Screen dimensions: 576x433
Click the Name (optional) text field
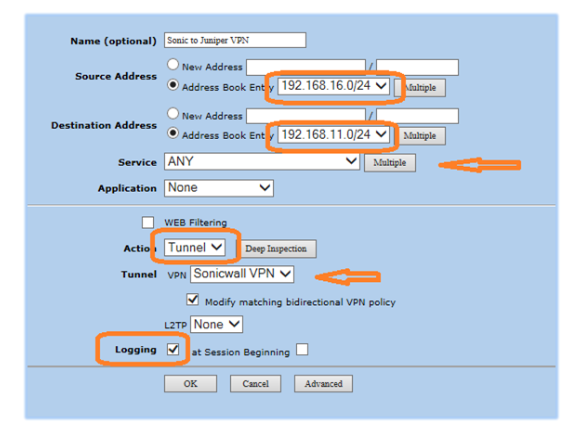tap(235, 40)
